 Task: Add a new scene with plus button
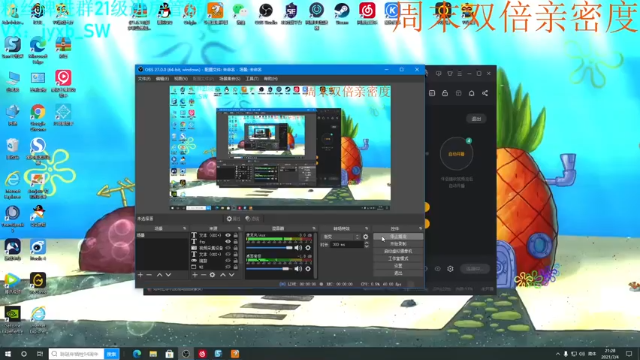pyautogui.click(x=140, y=275)
